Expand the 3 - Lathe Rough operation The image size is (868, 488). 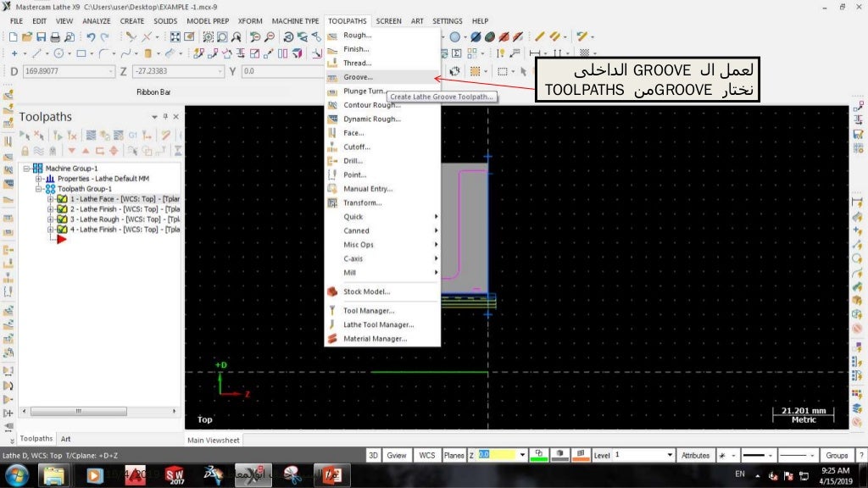point(50,219)
